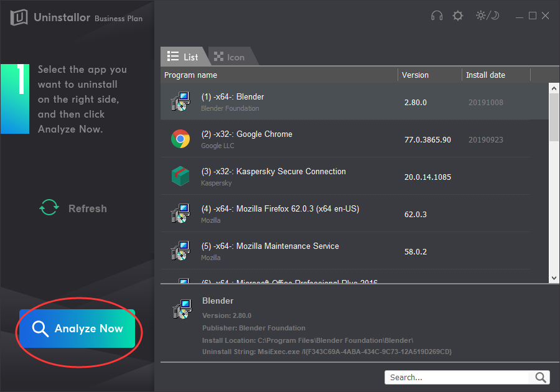Click Version: 2.80.0 in details panel
Image resolution: width=560 pixels, height=392 pixels.
tap(226, 315)
